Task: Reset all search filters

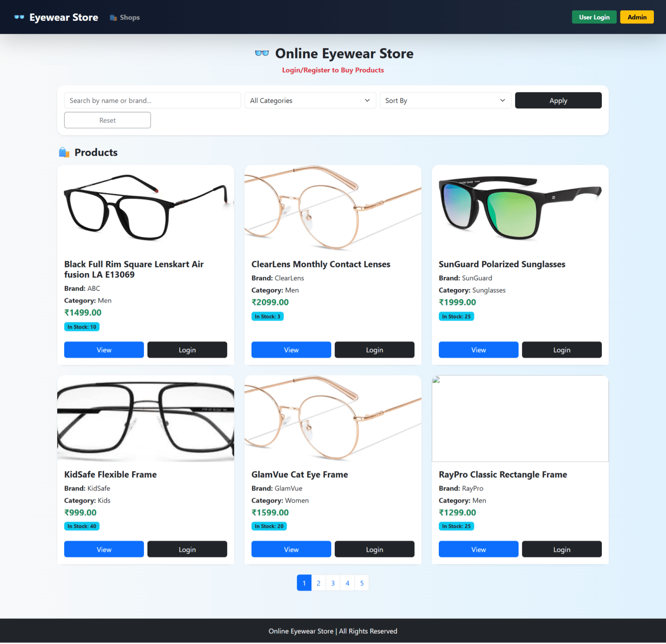Action: (107, 120)
